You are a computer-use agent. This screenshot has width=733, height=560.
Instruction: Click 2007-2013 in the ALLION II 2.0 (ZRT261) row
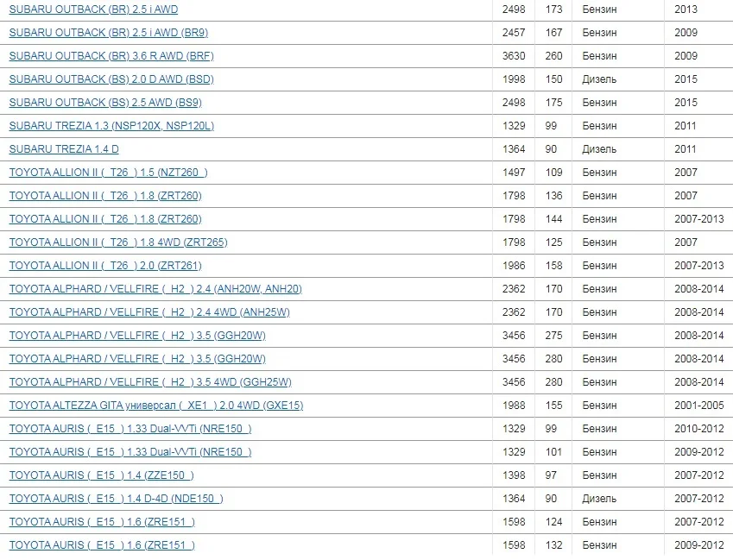[698, 267]
